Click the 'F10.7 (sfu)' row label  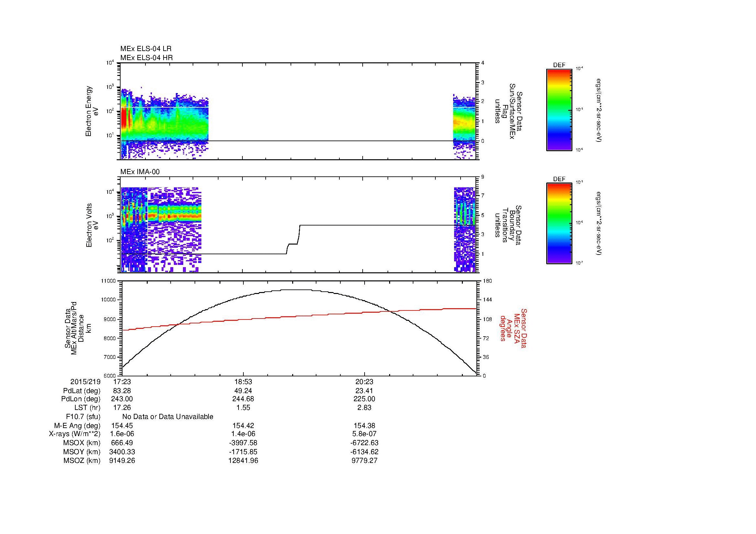[x=83, y=417]
